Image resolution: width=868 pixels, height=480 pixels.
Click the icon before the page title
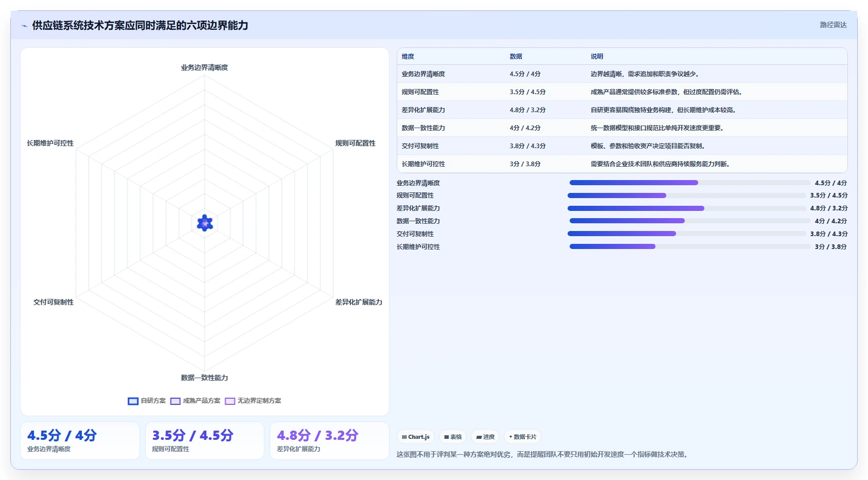click(x=24, y=26)
